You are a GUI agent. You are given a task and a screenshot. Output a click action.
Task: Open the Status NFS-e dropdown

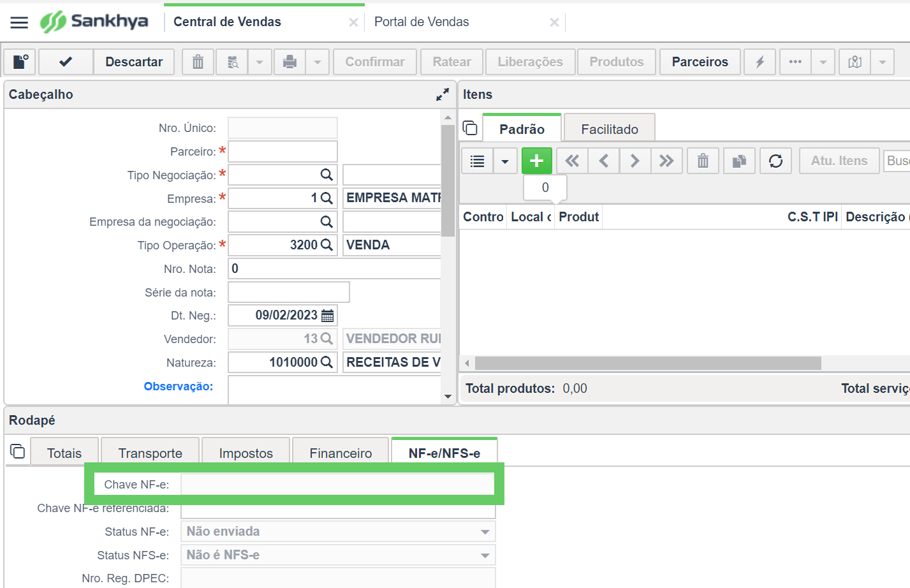pyautogui.click(x=485, y=555)
